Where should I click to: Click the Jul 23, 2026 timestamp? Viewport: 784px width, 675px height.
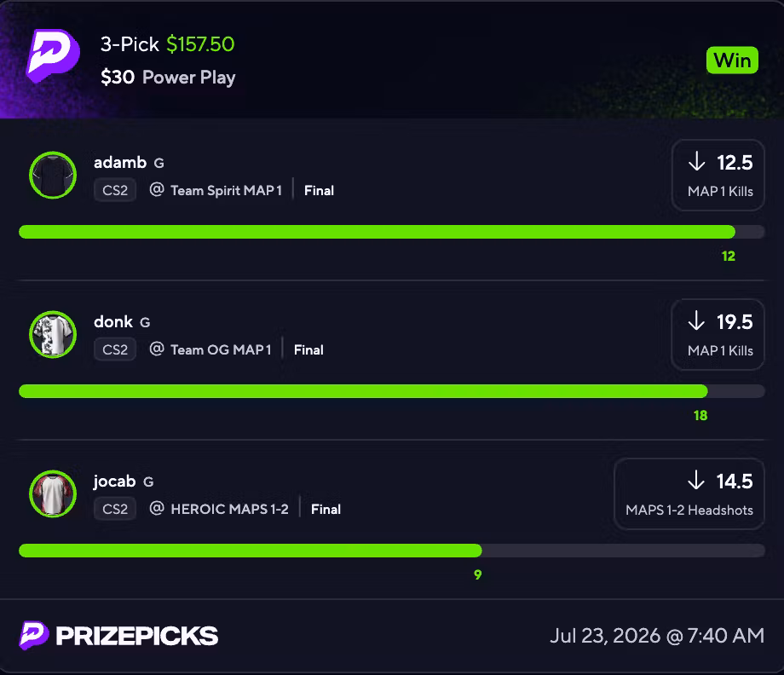[657, 636]
